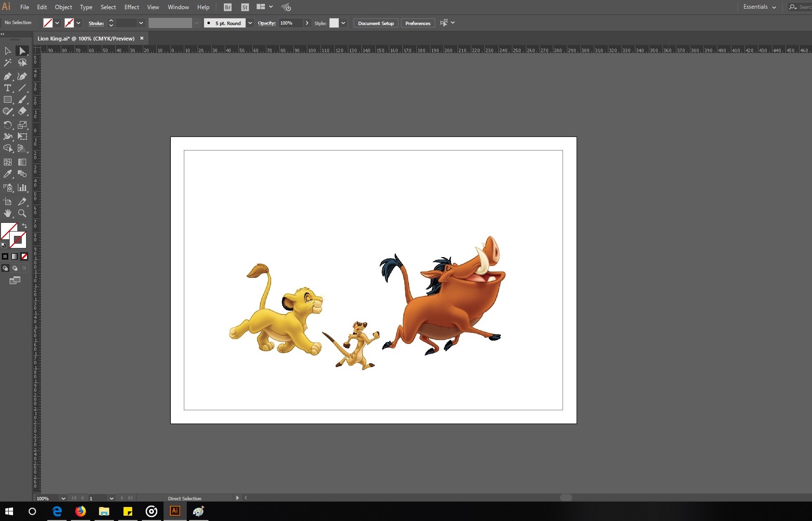Viewport: 812px width, 521px height.
Task: Select the Zoom tool magnifier
Action: point(22,213)
